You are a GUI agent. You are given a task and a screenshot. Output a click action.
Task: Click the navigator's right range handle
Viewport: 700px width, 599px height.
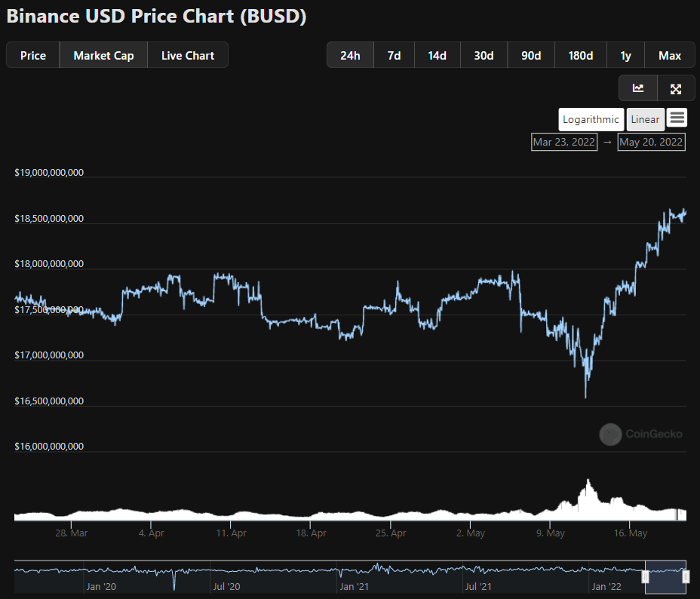(686, 576)
